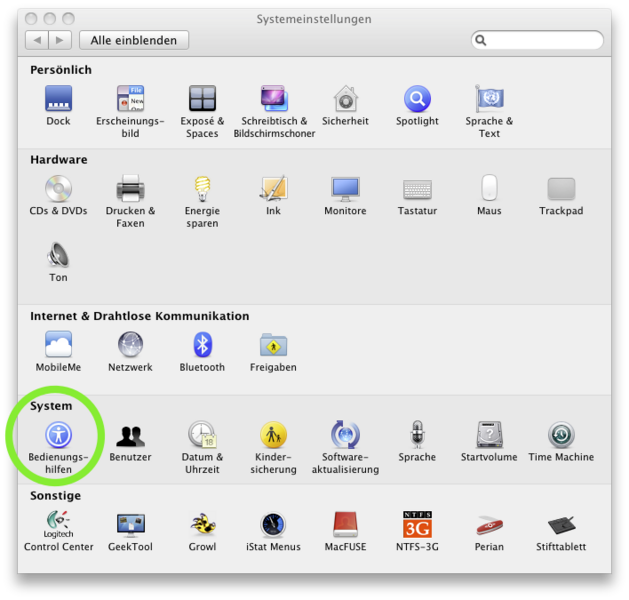Viewport: 629px width, 600px height.
Task: Open Kindersicherung parental controls
Action: 273,435
